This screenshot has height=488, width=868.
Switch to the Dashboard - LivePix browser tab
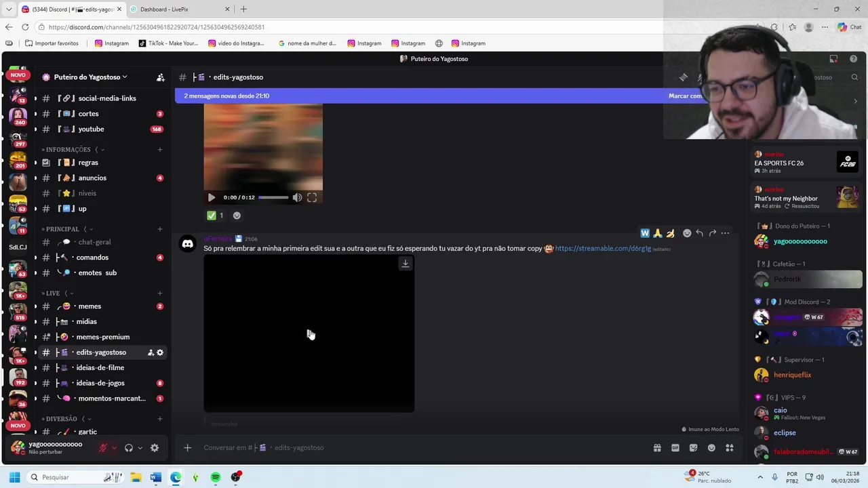click(x=180, y=9)
